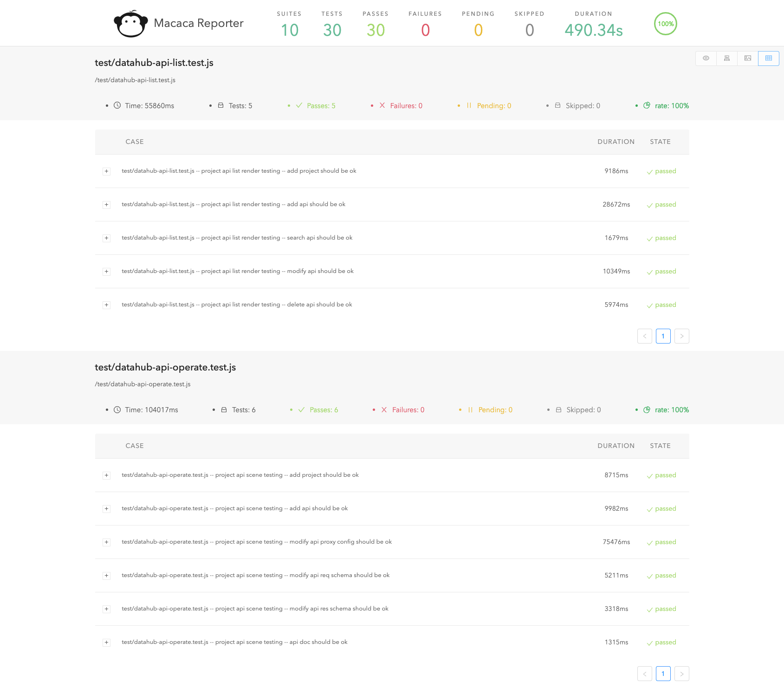The image size is (784, 688).
Task: Expand 'modify api req schema' row
Action: coord(106,576)
